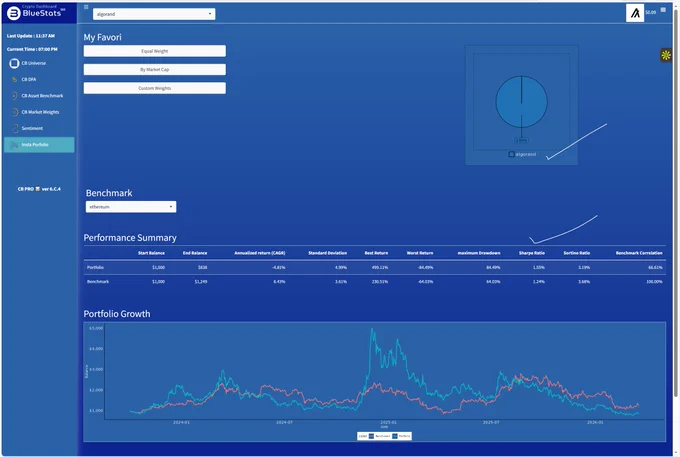Viewport: 680px width, 457px height.
Task: Click Sharpe Ratio column header
Action: tap(532, 253)
